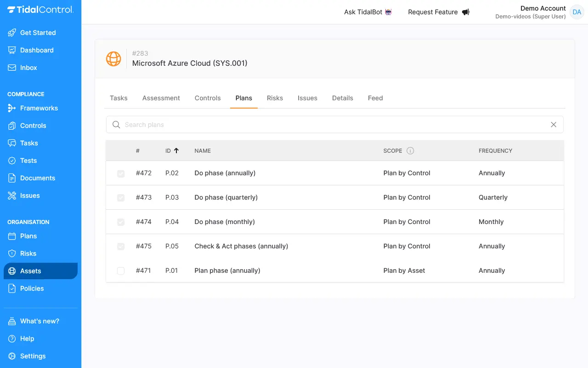Screen dimensions: 588x368
Task: Open plan Plan phase (annually)
Action: click(x=227, y=270)
